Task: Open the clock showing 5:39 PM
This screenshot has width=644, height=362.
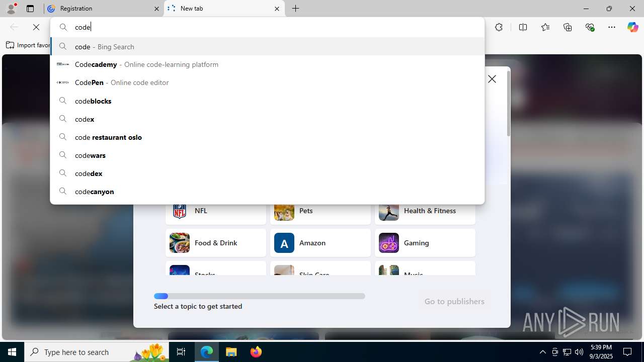Action: click(601, 352)
